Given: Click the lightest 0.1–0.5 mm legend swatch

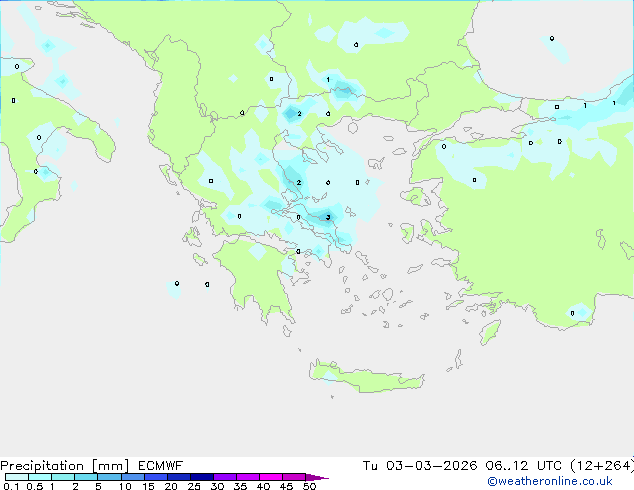Looking at the screenshot, I should [x=17, y=477].
